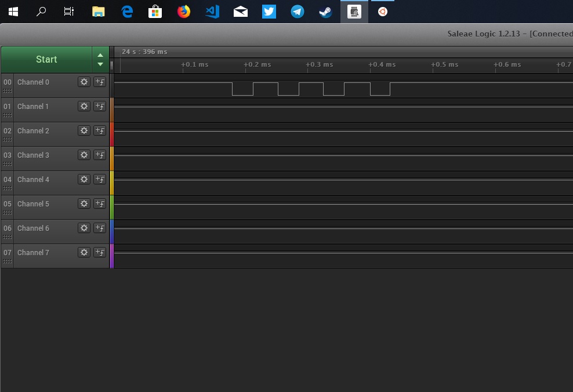Open Channel 5 settings gear
Screen dimensions: 573x392
click(x=84, y=204)
